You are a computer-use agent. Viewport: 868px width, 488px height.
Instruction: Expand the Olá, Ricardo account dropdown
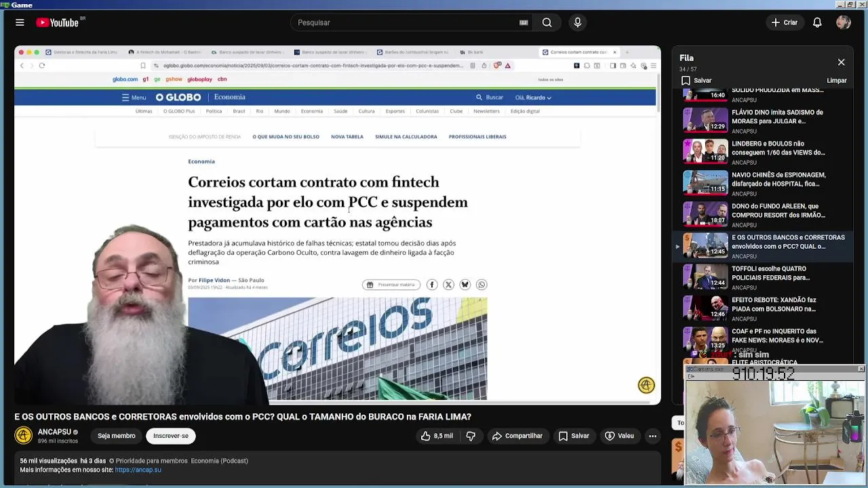pyautogui.click(x=533, y=98)
